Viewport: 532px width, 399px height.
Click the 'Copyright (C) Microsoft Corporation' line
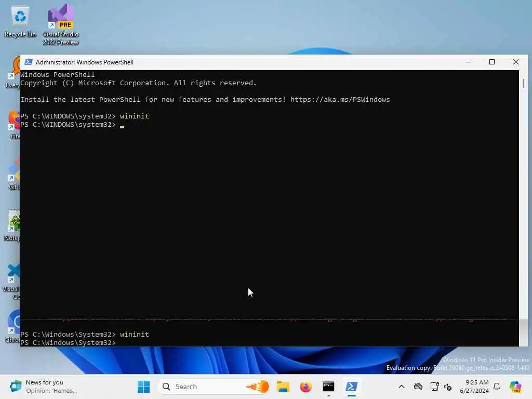pyautogui.click(x=138, y=83)
